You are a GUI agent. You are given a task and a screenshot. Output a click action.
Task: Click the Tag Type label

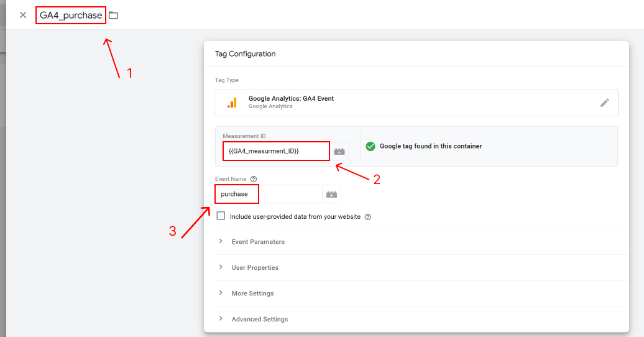pyautogui.click(x=227, y=80)
